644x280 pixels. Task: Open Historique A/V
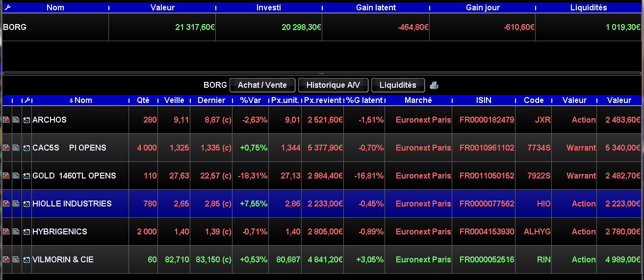[x=333, y=85]
